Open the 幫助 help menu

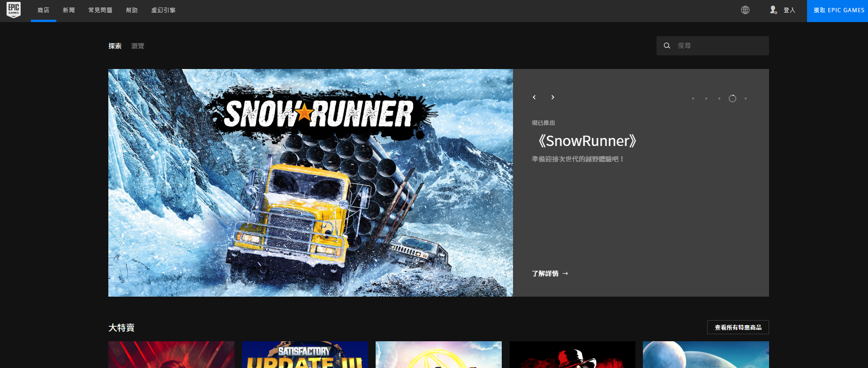pos(132,10)
